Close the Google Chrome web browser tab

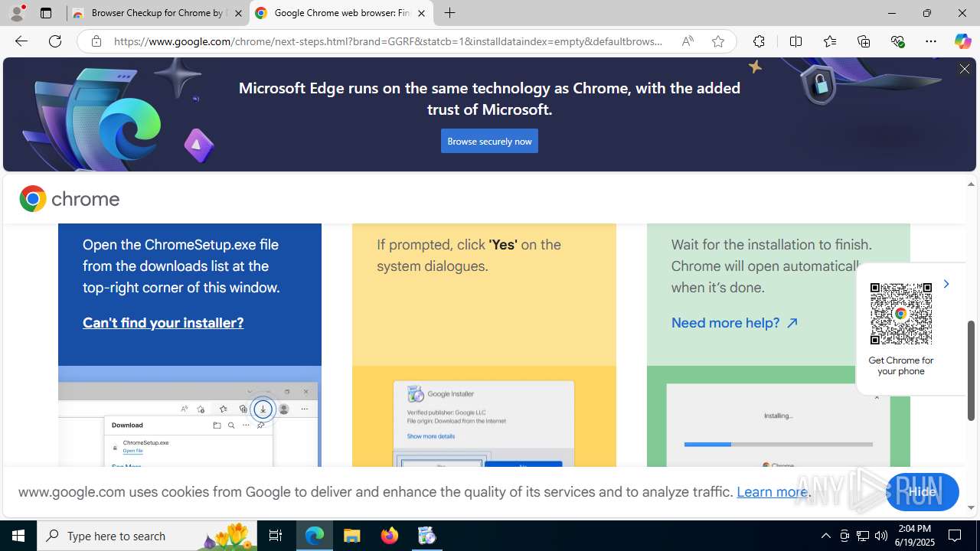[421, 13]
